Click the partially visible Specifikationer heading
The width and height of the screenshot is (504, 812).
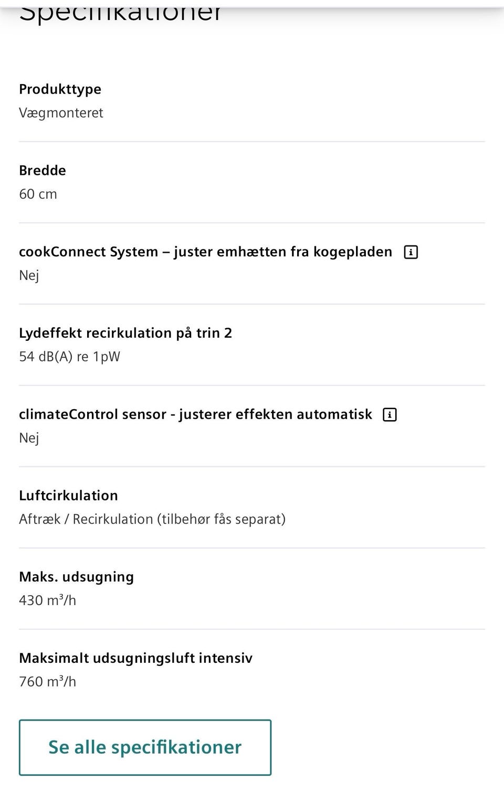click(120, 13)
